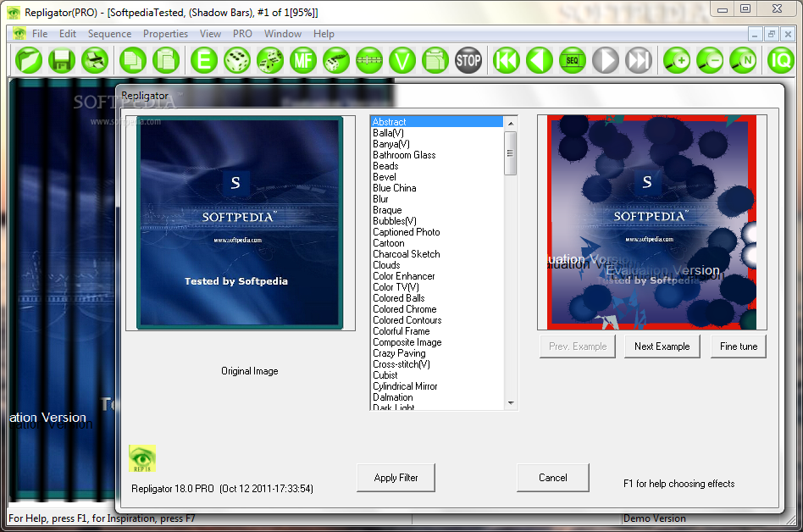Viewport: 803px width, 532px height.
Task: Click the Fine tune button
Action: click(x=739, y=346)
